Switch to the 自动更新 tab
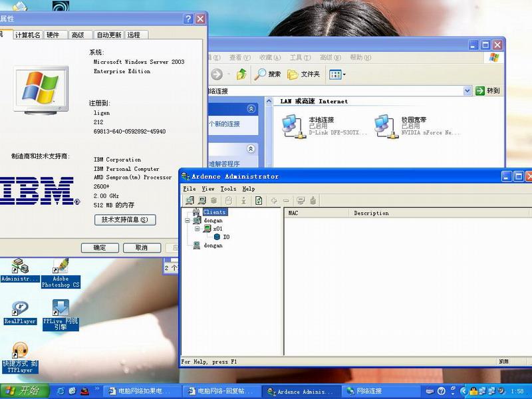The height and width of the screenshot is (399, 532). [108, 35]
